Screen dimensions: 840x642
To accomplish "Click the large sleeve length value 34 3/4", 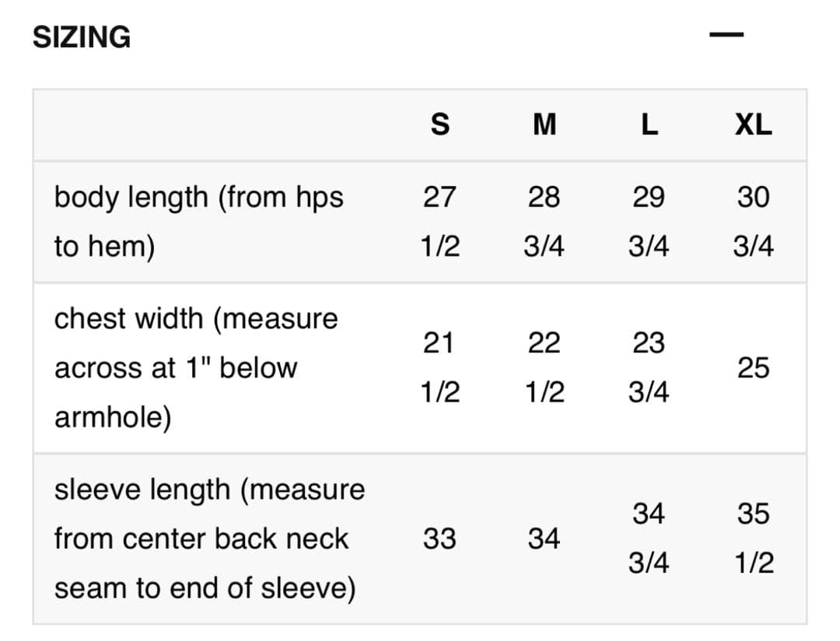I will click(648, 539).
